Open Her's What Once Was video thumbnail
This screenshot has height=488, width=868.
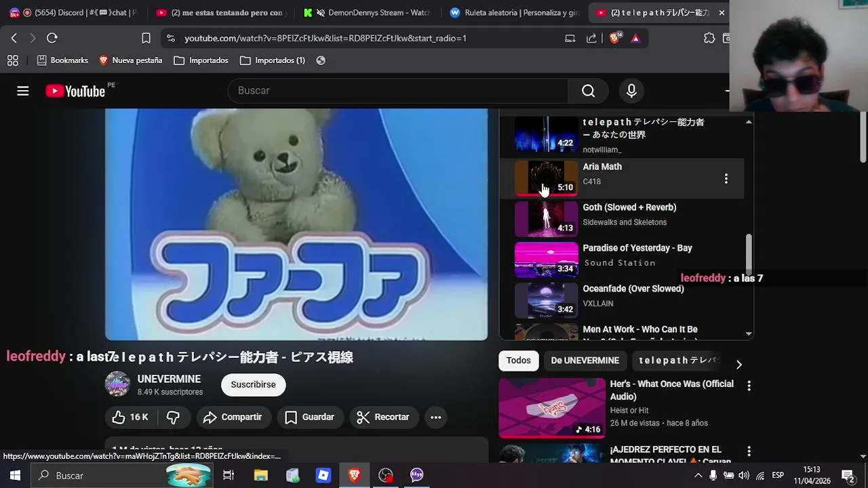click(552, 408)
